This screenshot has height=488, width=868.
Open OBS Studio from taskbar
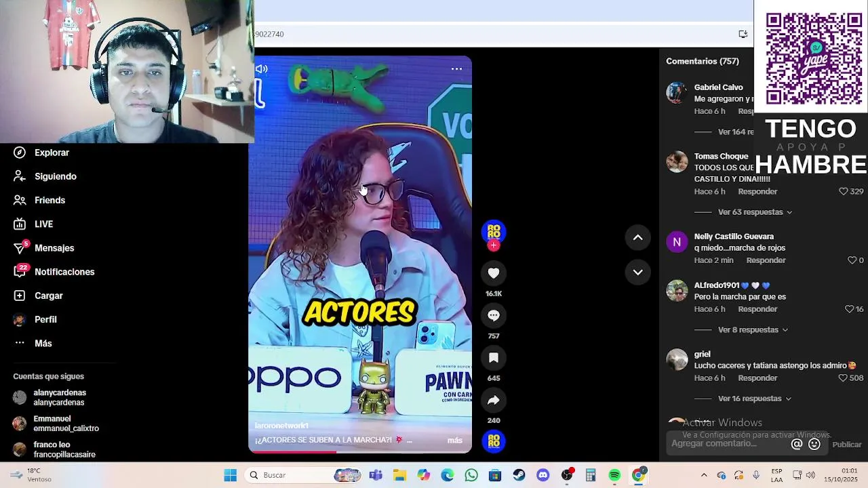(567, 475)
